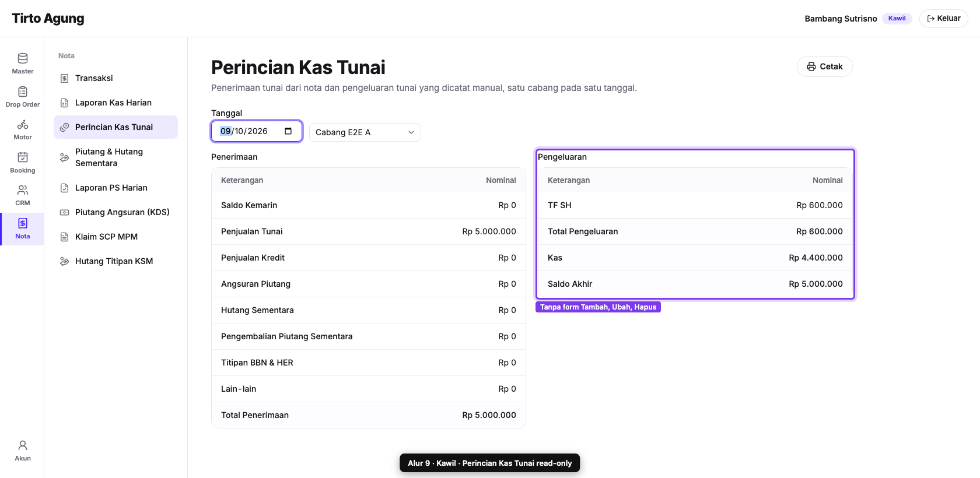Click the Kas Rp 4.400.000 value

(x=815, y=258)
